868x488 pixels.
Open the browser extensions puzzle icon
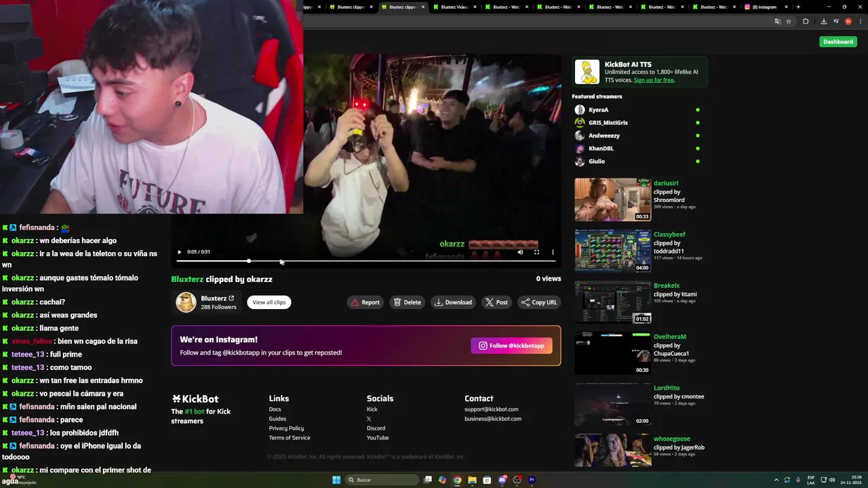[806, 22]
